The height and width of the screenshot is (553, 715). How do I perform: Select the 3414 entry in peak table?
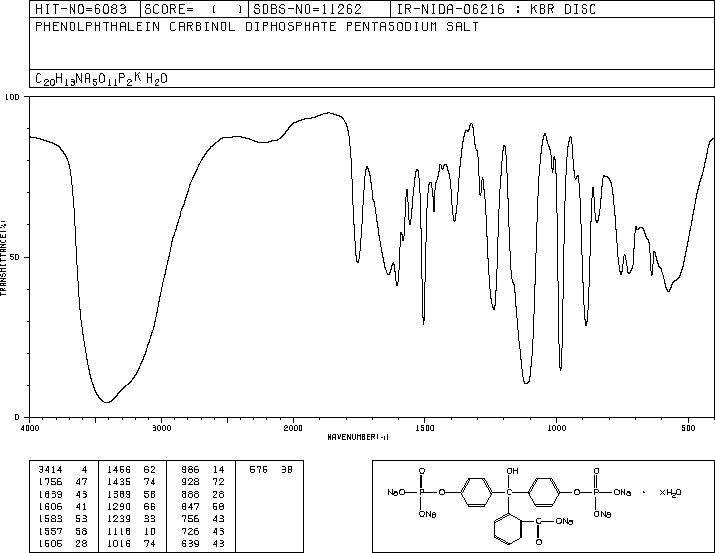pyautogui.click(x=50, y=468)
